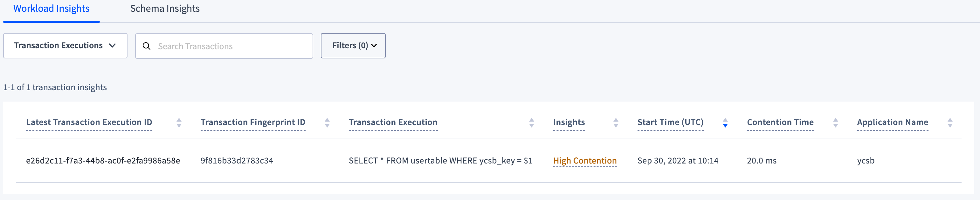The width and height of the screenshot is (980, 200).
Task: Sort by Application Name column
Action: (x=950, y=122)
